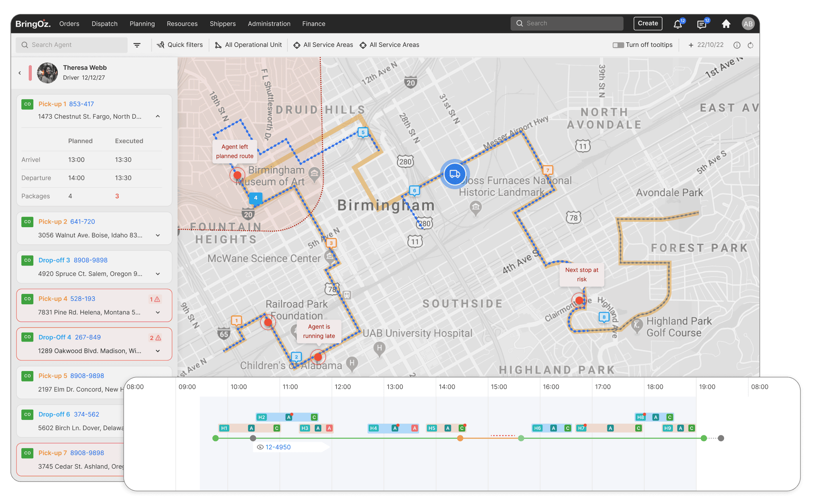Click back arrow beside Theresa Webb

tap(20, 73)
